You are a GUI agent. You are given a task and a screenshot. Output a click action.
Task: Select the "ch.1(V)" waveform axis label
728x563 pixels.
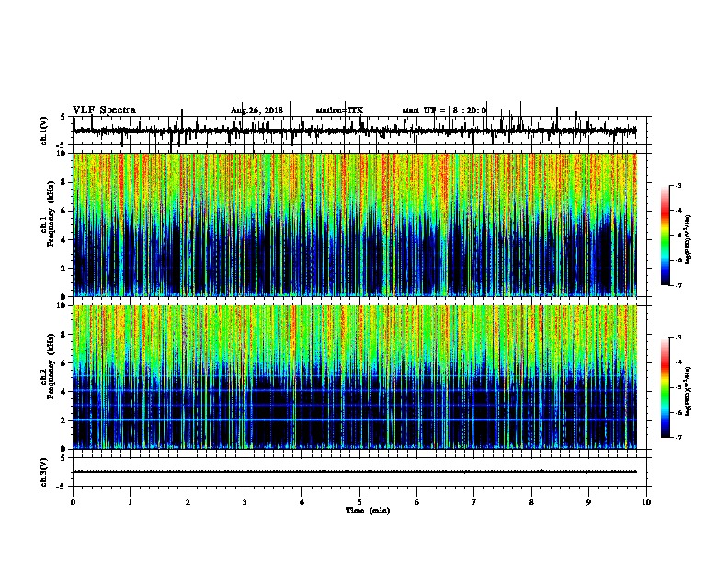coord(44,131)
